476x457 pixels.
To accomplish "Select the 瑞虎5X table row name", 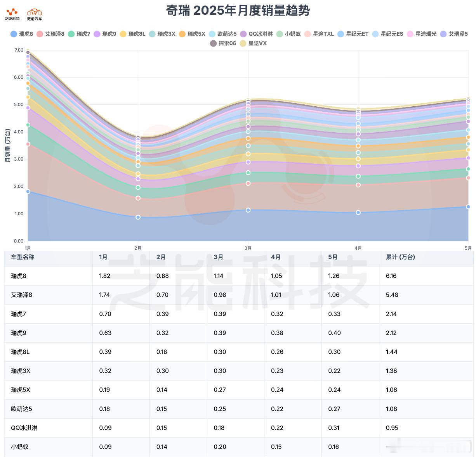I will pos(21,390).
